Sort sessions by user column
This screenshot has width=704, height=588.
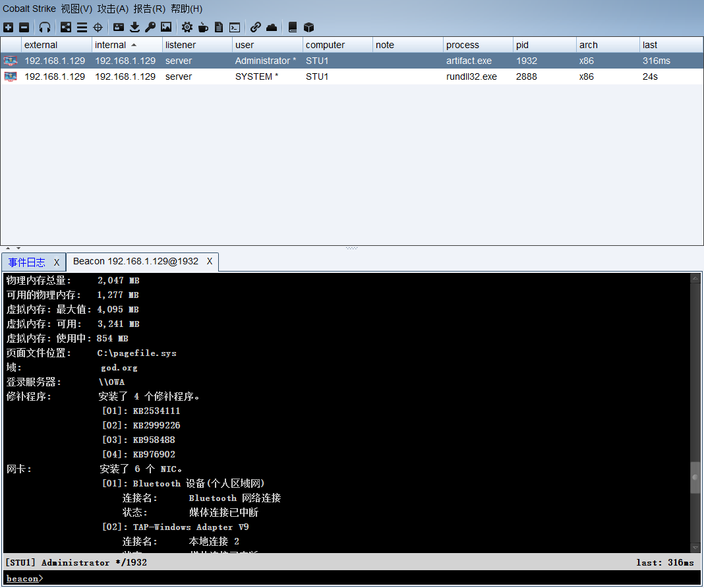coord(268,45)
